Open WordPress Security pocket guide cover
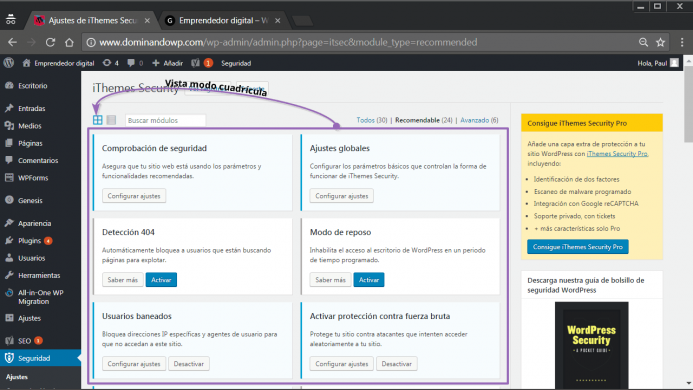Screen dimensions: 693x390 point(591,345)
